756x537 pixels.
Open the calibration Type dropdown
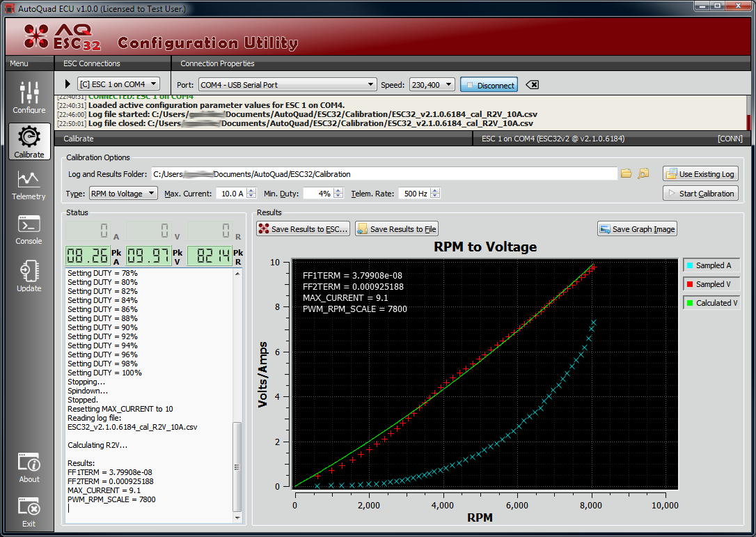(123, 194)
